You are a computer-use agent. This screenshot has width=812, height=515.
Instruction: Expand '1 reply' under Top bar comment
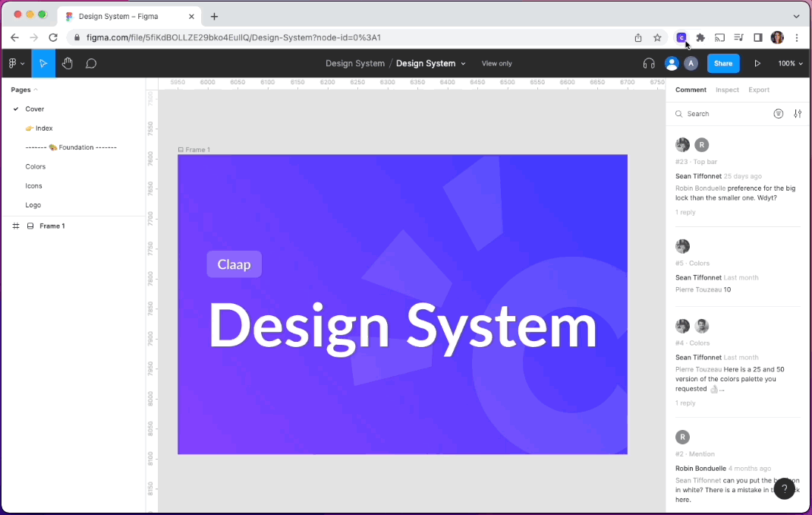point(685,213)
